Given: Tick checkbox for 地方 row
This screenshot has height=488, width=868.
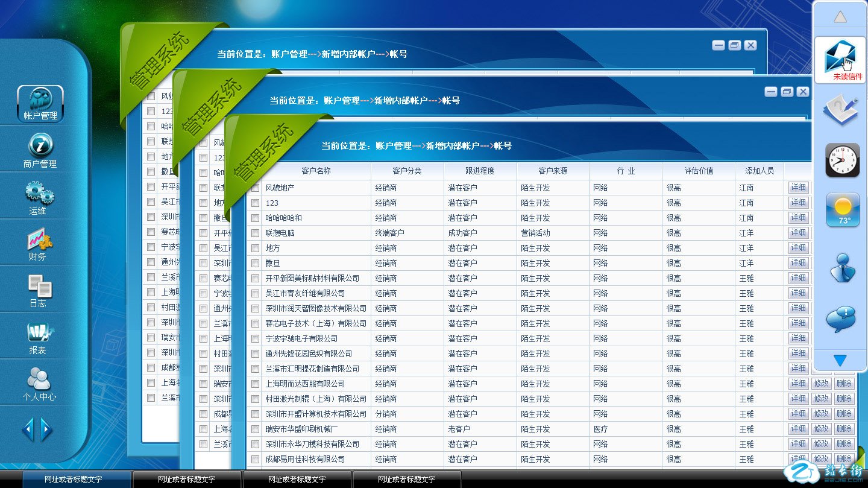Looking at the screenshot, I should point(256,249).
